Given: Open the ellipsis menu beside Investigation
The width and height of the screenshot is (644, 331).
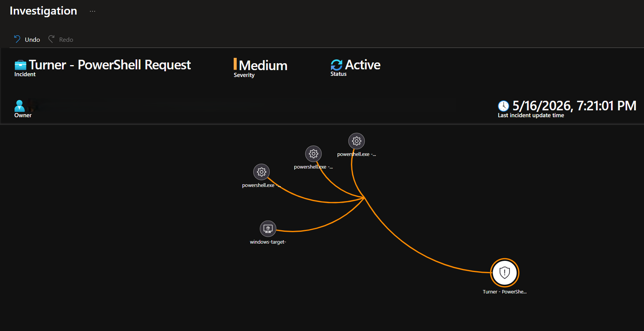Looking at the screenshot, I should tap(92, 11).
